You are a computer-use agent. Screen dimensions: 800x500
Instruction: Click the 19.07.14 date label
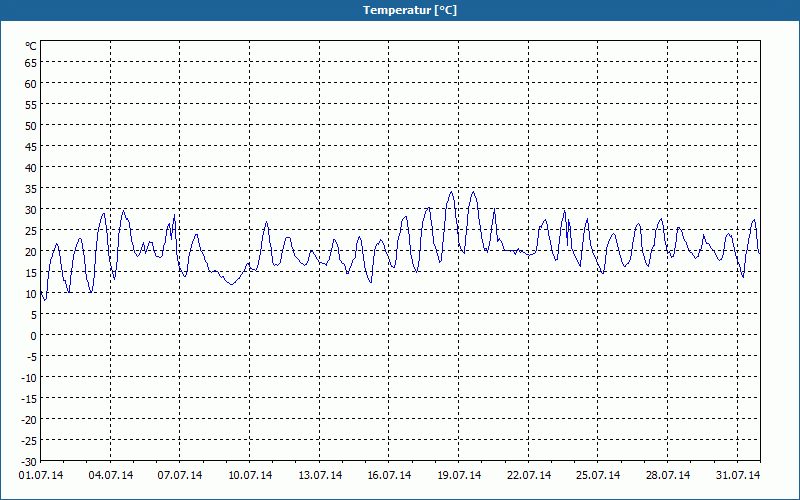[459, 476]
